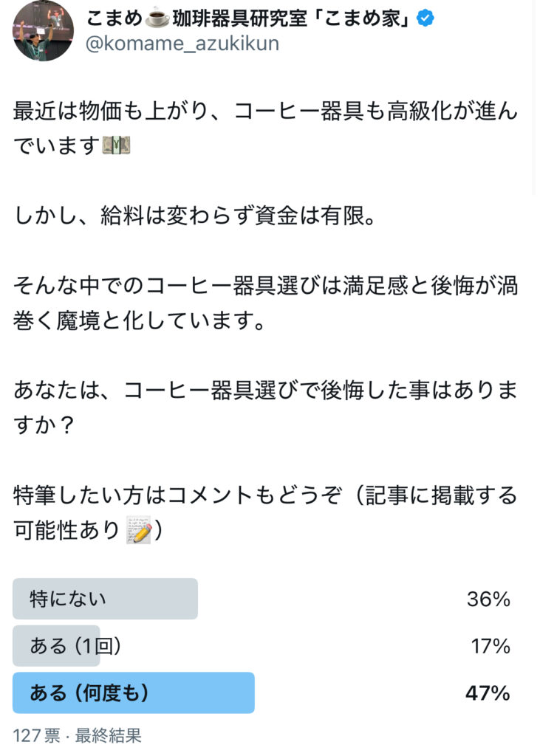Open the @komame_azukikun handle link

point(182,44)
